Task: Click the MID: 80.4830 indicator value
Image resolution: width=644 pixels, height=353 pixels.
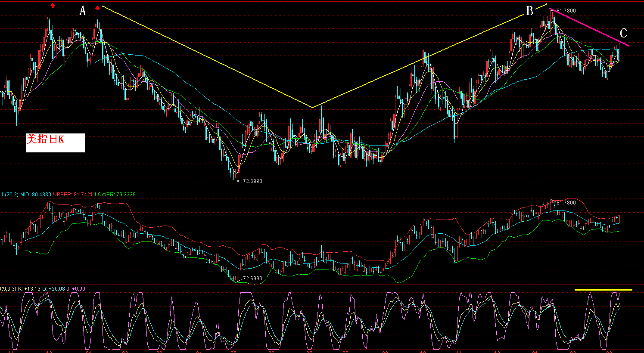Action: (x=35, y=195)
